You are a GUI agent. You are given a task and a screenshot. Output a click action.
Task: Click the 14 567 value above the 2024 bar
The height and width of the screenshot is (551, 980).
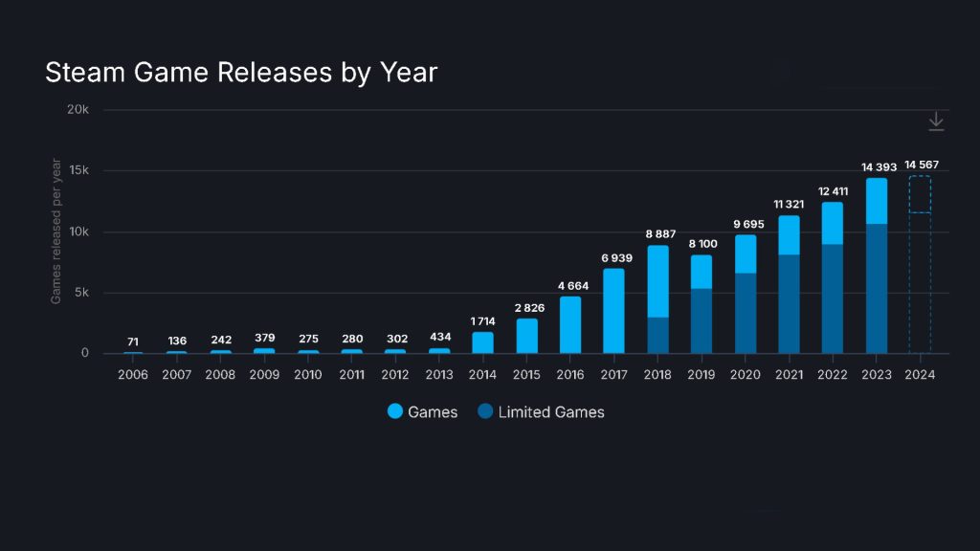(921, 165)
